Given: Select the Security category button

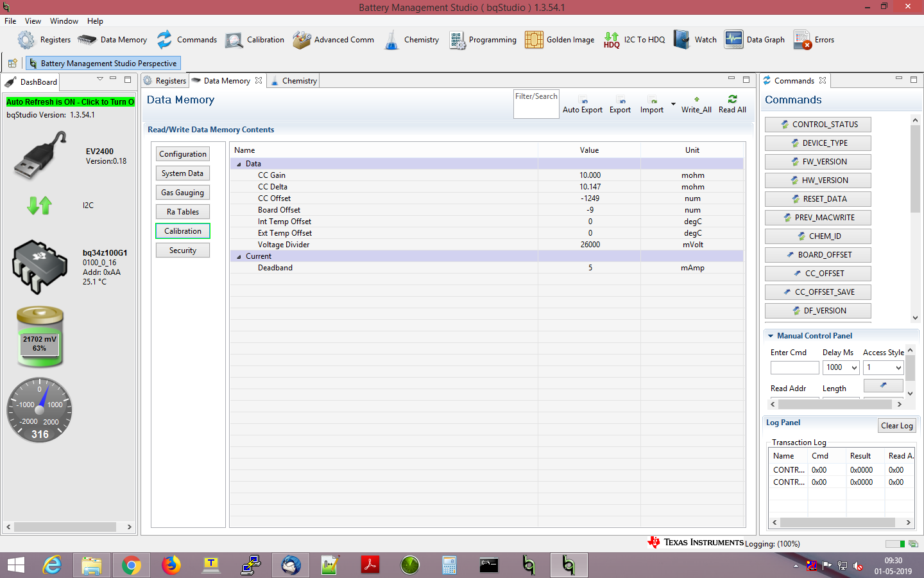Looking at the screenshot, I should pyautogui.click(x=183, y=250).
